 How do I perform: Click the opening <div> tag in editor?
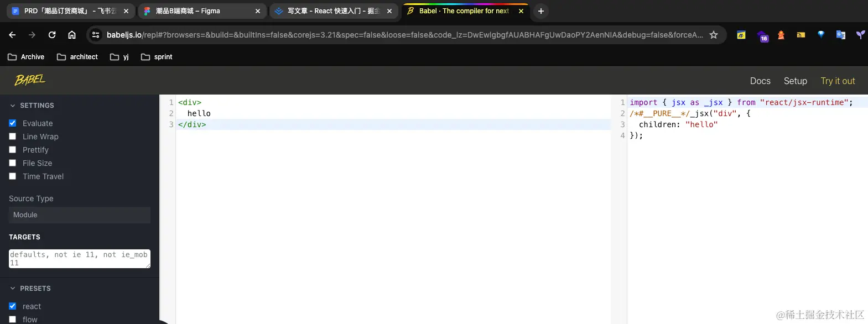190,102
